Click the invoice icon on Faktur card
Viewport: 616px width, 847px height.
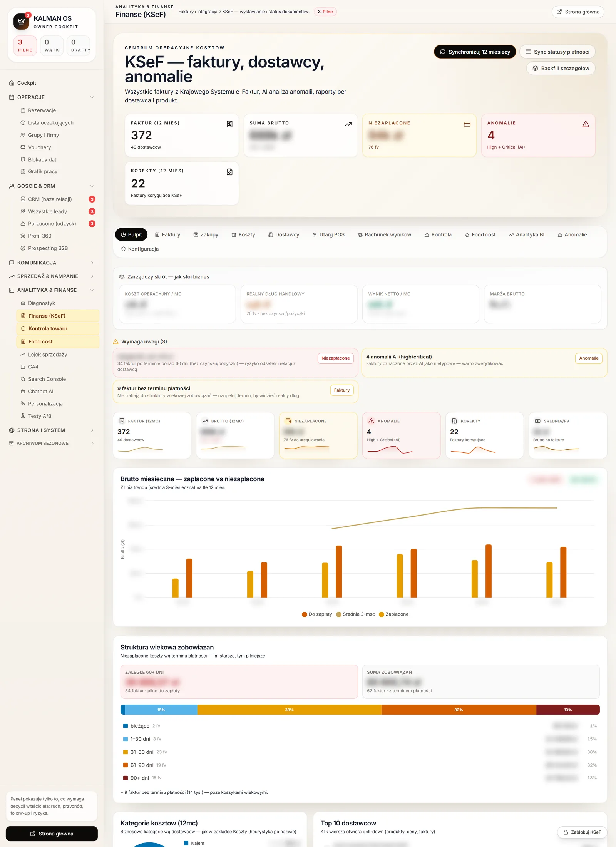229,124
